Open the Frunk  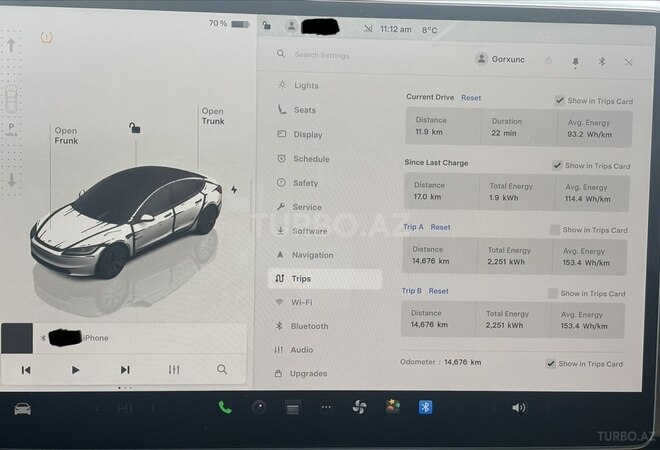[66, 136]
